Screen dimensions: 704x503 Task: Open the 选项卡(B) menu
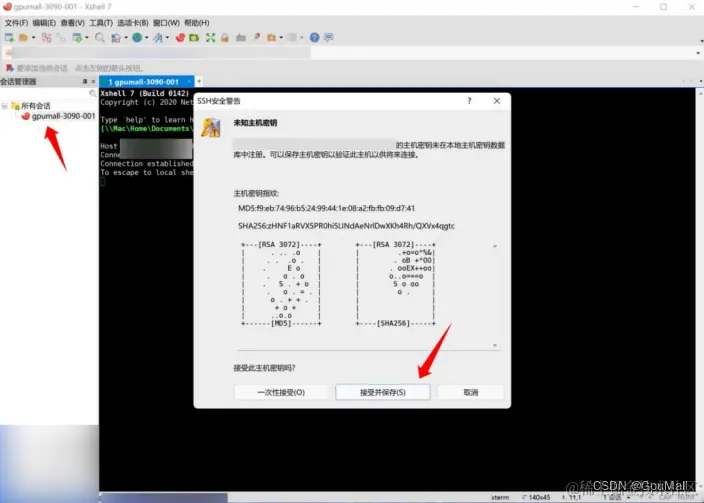click(132, 23)
